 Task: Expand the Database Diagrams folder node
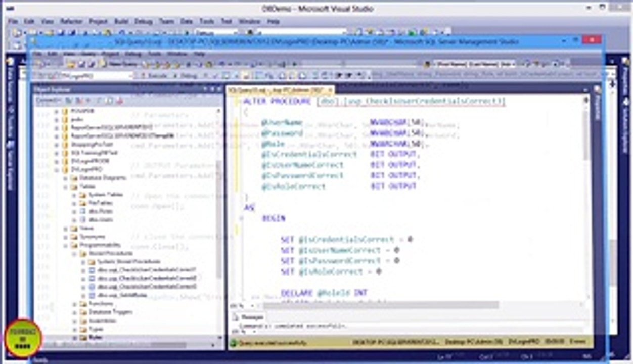[66, 178]
